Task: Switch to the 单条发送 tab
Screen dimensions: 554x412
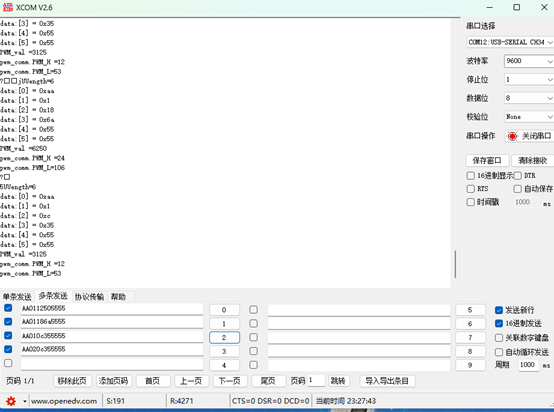Action: click(17, 297)
